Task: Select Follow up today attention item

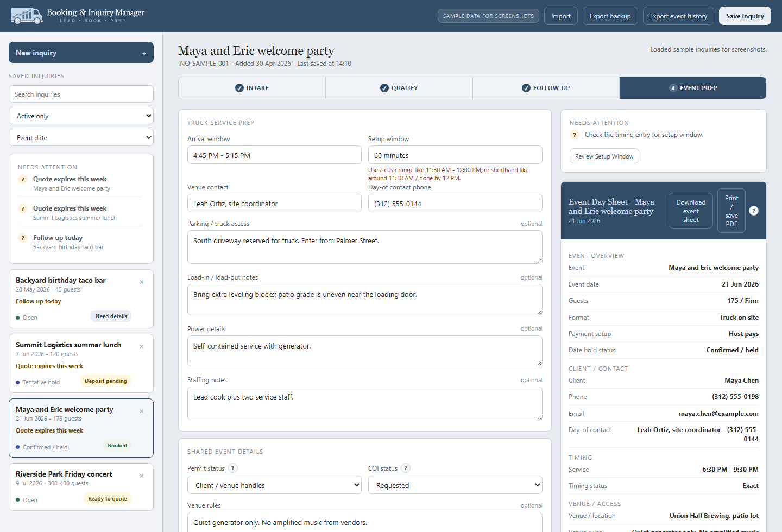Action: [81, 242]
